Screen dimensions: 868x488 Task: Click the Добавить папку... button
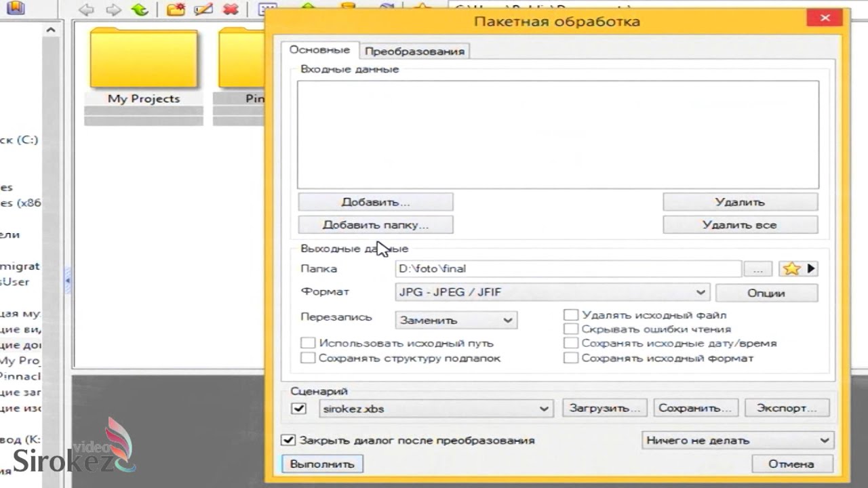[x=376, y=225]
